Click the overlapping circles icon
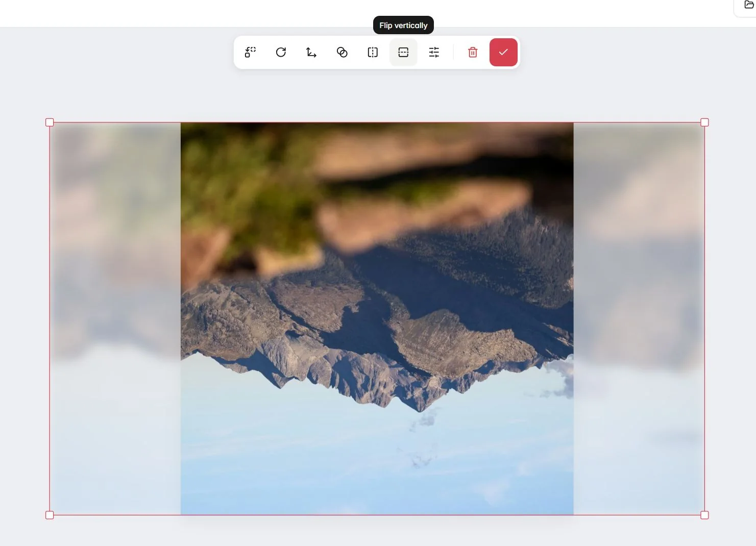 point(342,52)
